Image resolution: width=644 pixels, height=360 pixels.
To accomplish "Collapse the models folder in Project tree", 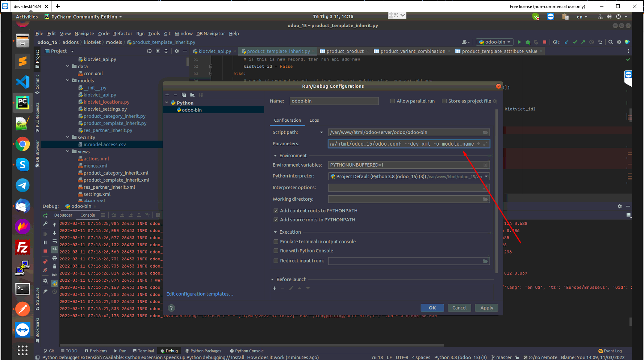I will point(68,80).
